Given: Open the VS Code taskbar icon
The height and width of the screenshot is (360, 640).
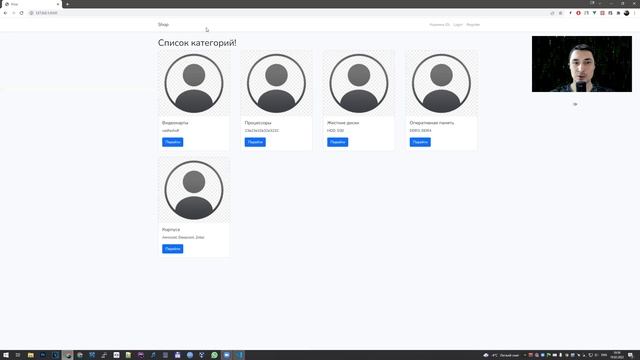Looking at the screenshot, I should [239, 355].
